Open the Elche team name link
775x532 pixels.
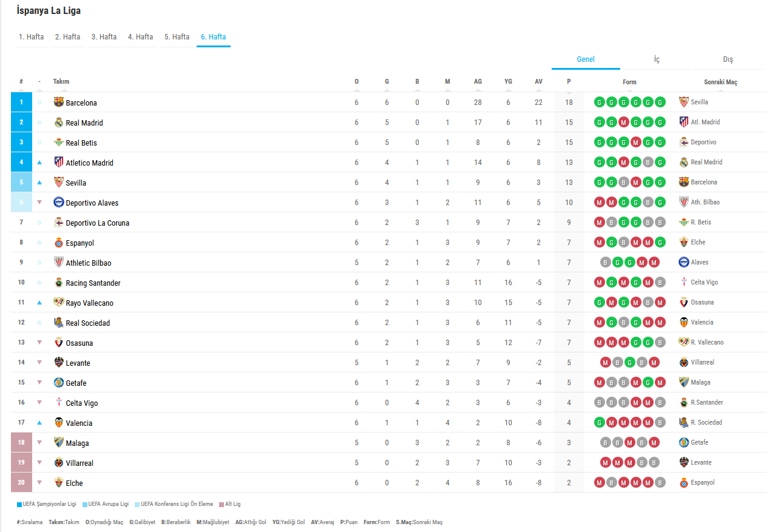pyautogui.click(x=75, y=483)
